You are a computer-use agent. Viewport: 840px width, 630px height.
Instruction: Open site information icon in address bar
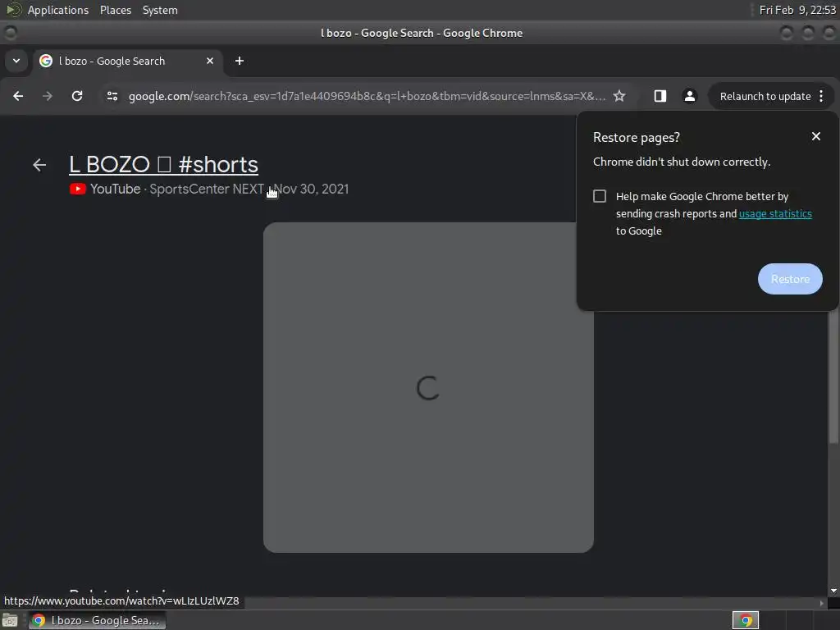(112, 96)
